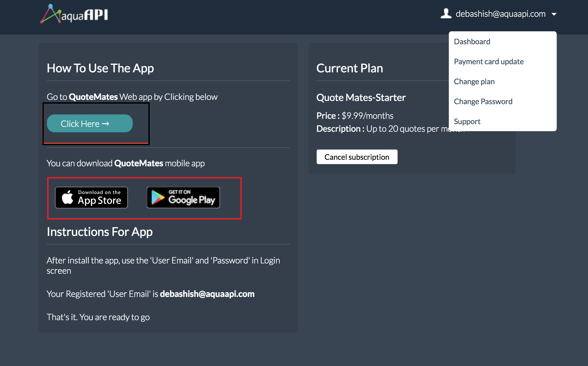Click the Cancel subscription button

(357, 157)
